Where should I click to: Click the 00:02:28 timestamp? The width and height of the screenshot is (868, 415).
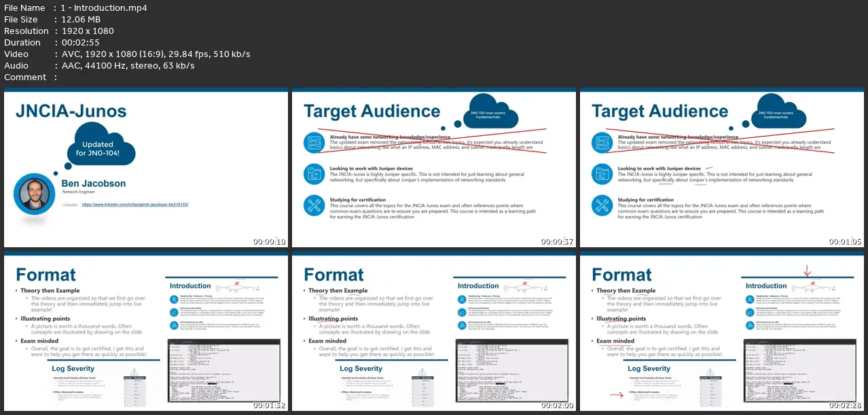(846, 405)
